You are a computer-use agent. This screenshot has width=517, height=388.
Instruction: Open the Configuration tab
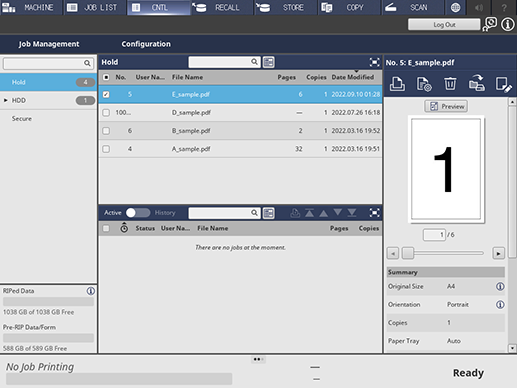pos(146,44)
